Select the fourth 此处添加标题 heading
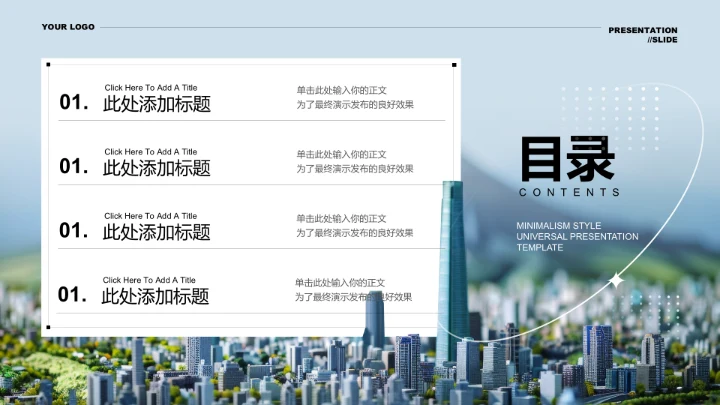The image size is (720, 405). click(155, 297)
